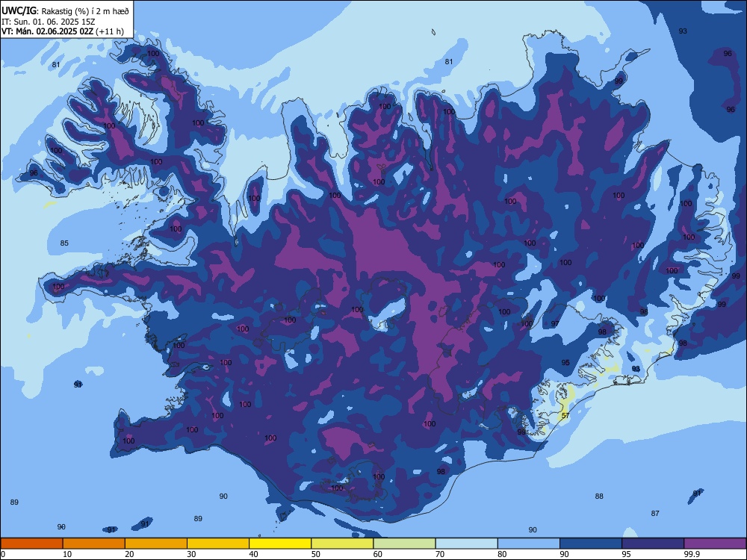
Task: Pick the purple above-99.9 legend swatch
Action: (715, 544)
